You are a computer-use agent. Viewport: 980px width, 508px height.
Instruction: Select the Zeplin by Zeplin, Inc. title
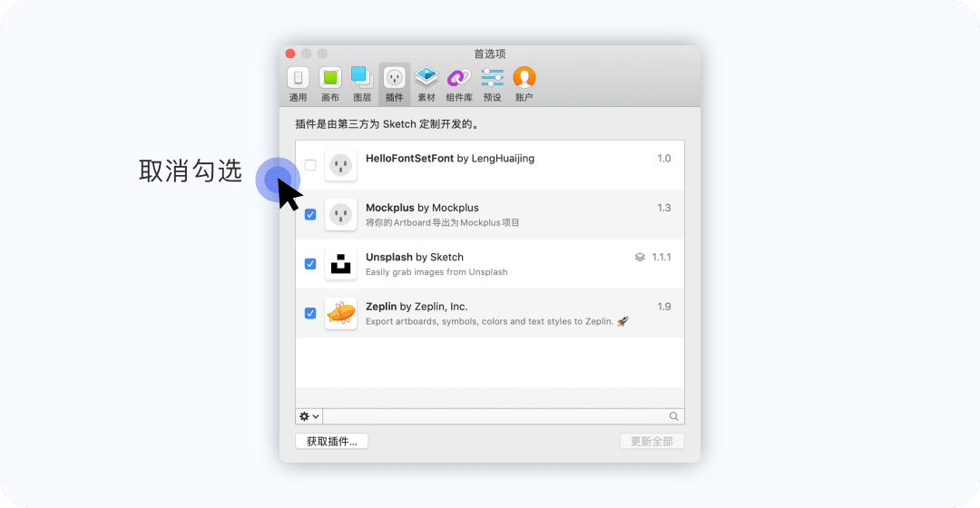(416, 307)
